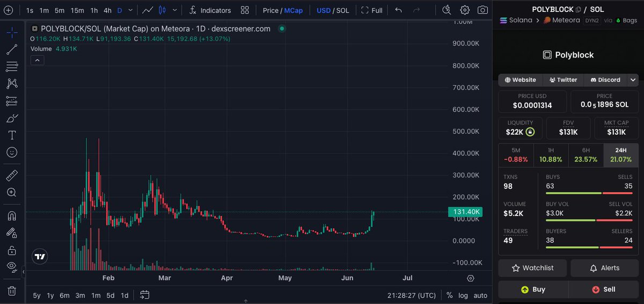Toggle percent scale mode
This screenshot has width=644, height=304.
450,295
